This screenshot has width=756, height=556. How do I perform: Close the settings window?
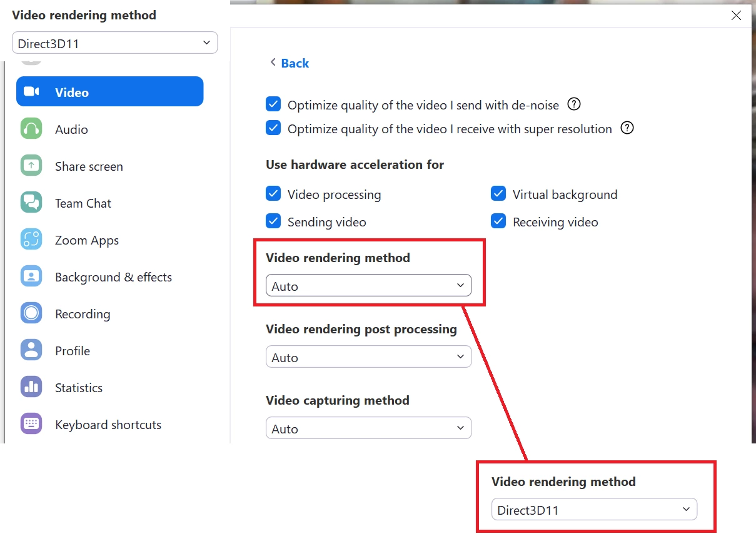[x=736, y=16]
